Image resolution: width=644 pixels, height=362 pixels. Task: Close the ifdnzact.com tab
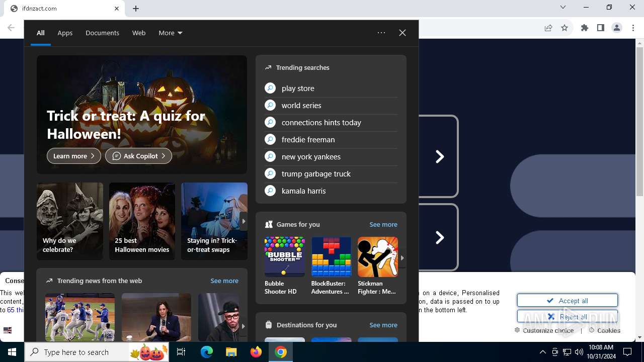[x=117, y=9]
